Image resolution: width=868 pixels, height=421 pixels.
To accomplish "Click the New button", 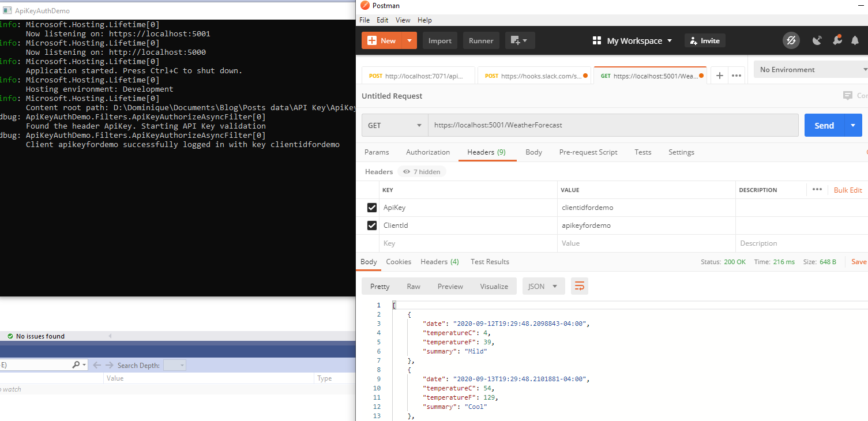I will tap(382, 40).
